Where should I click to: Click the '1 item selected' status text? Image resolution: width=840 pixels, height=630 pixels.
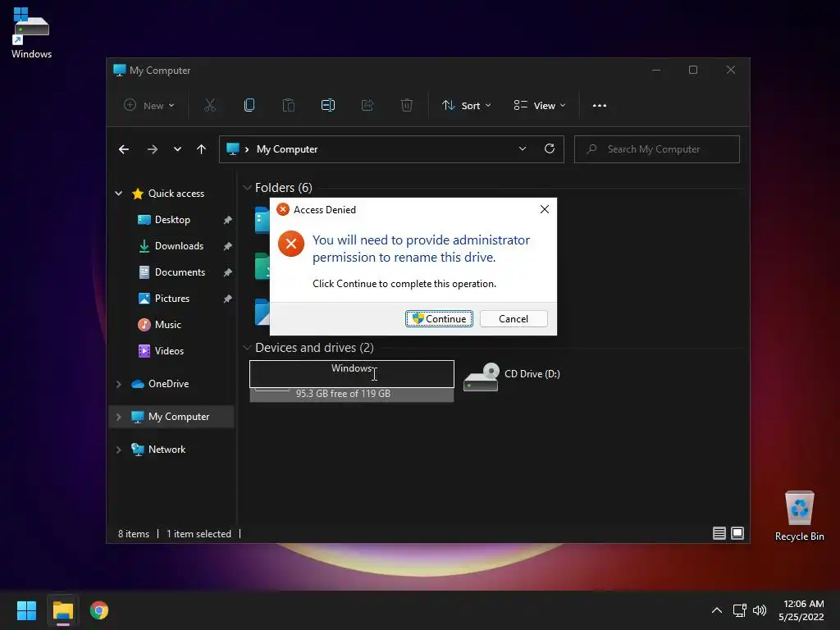point(199,533)
